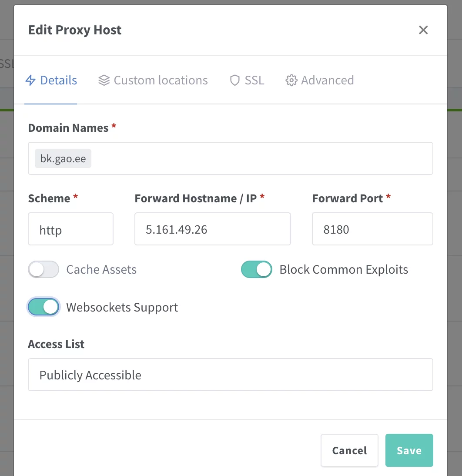Screen dimensions: 462x476
Task: Switch to the SSL tab
Action: click(x=254, y=80)
